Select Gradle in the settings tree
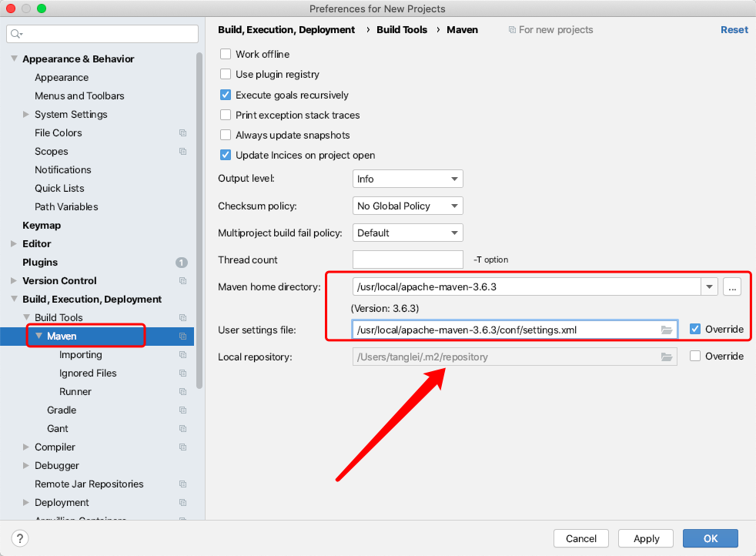Screen dimensions: 756x556 pyautogui.click(x=62, y=410)
